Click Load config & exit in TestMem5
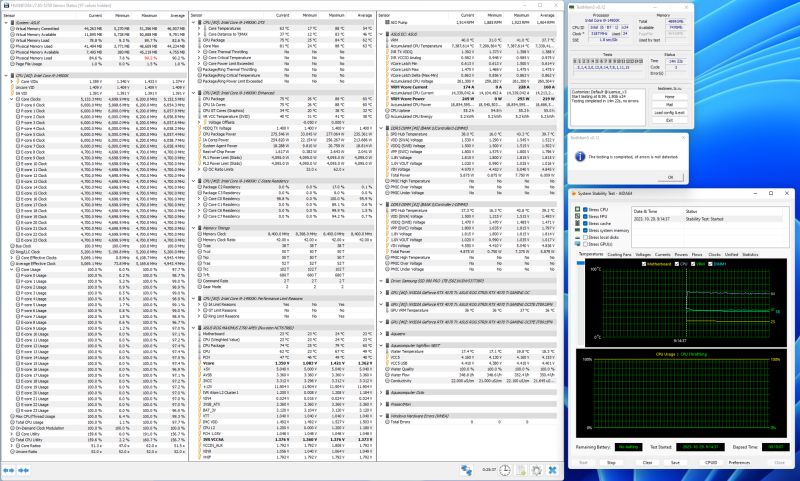This screenshot has height=481, width=800. click(669, 112)
